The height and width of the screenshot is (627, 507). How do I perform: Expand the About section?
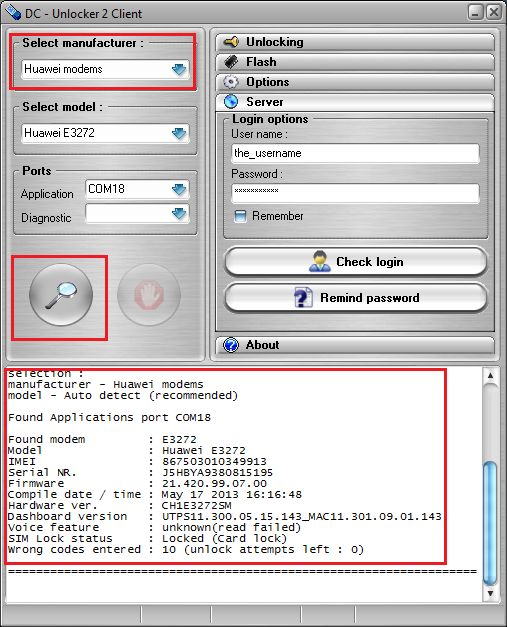355,345
